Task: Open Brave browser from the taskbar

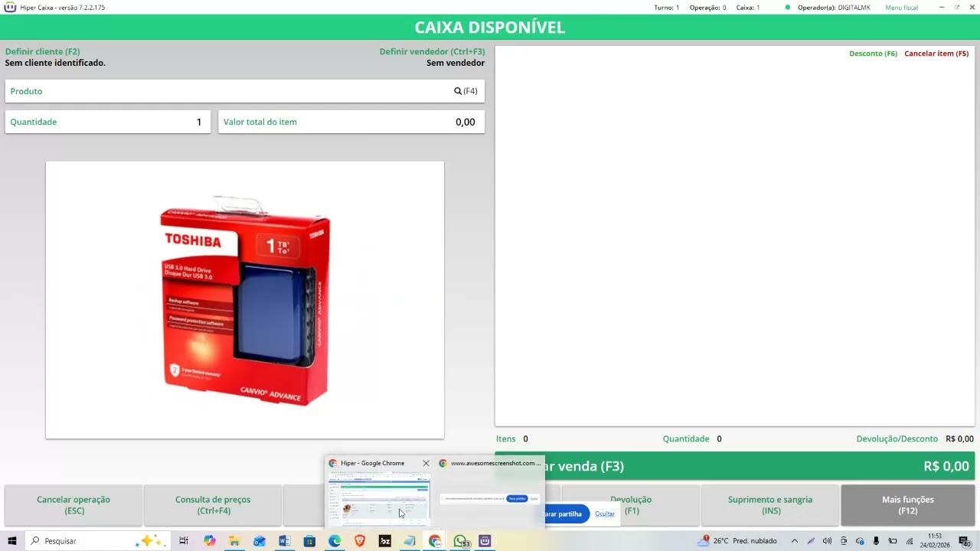Action: 360,541
